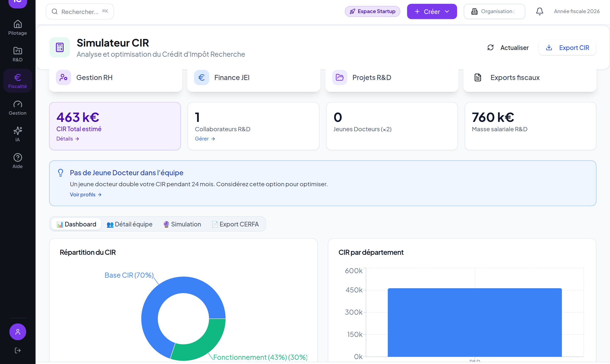The width and height of the screenshot is (610, 364).
Task: Expand the Créer dropdown chevron
Action: pyautogui.click(x=447, y=11)
